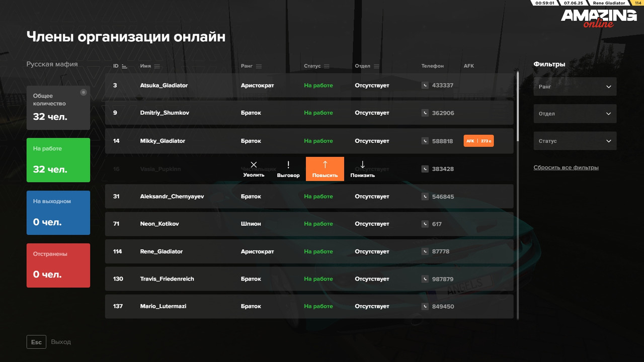Click phone icon for Mario_Lutermazi
This screenshot has height=362, width=644.
point(425,306)
